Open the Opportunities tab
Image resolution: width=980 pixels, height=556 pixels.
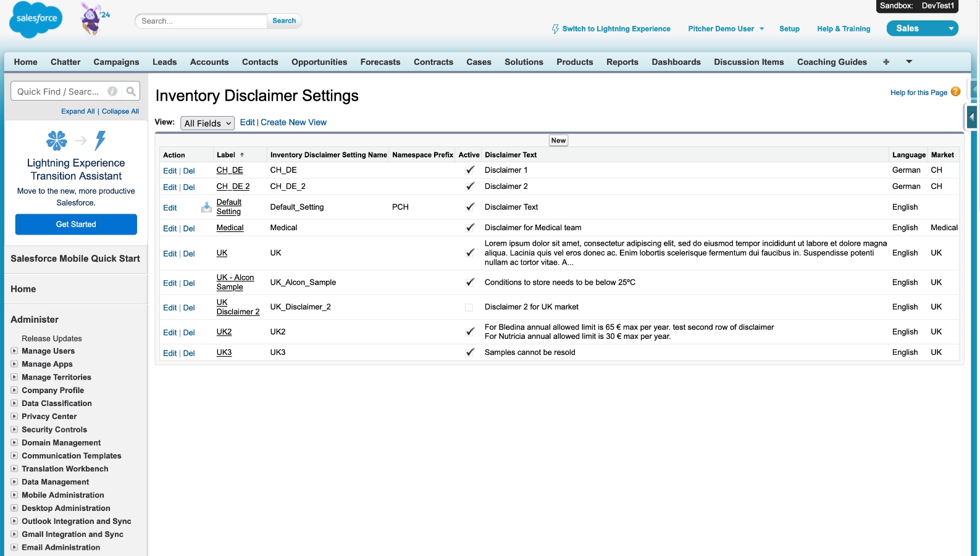pyautogui.click(x=319, y=62)
